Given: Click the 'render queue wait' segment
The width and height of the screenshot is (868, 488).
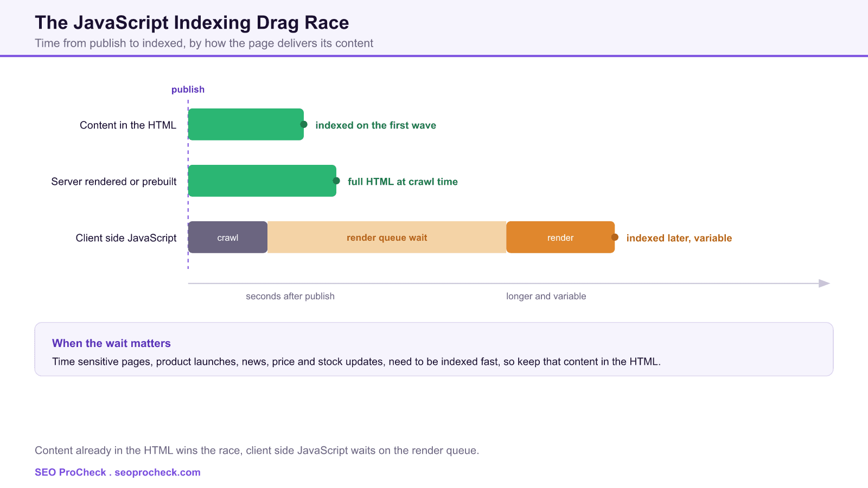Looking at the screenshot, I should (387, 237).
